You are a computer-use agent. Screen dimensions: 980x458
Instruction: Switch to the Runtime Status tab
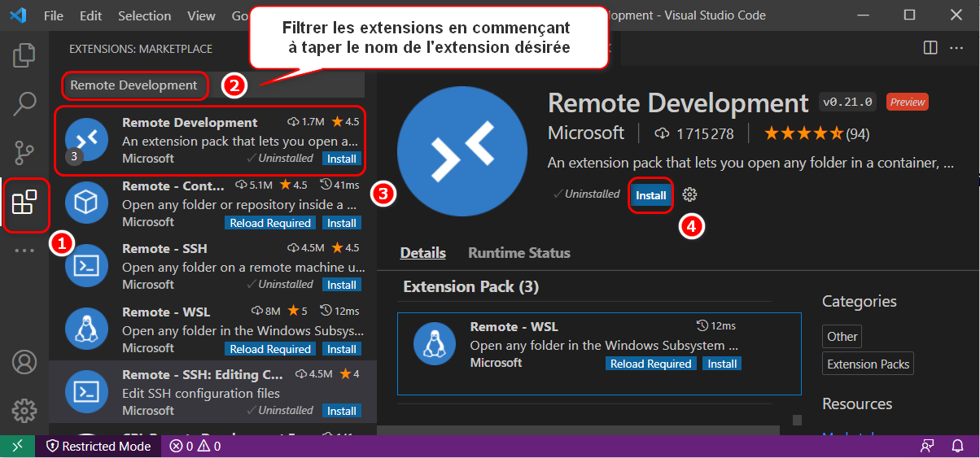click(519, 253)
